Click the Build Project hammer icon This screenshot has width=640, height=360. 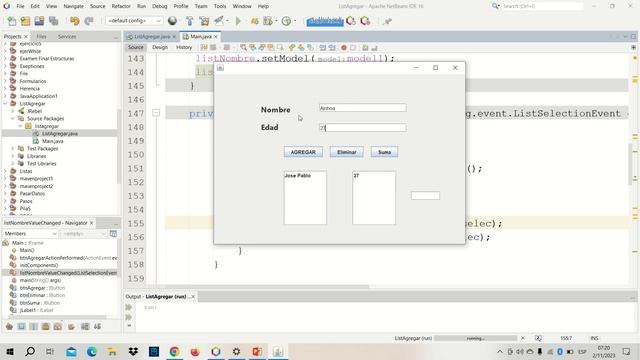(x=190, y=21)
